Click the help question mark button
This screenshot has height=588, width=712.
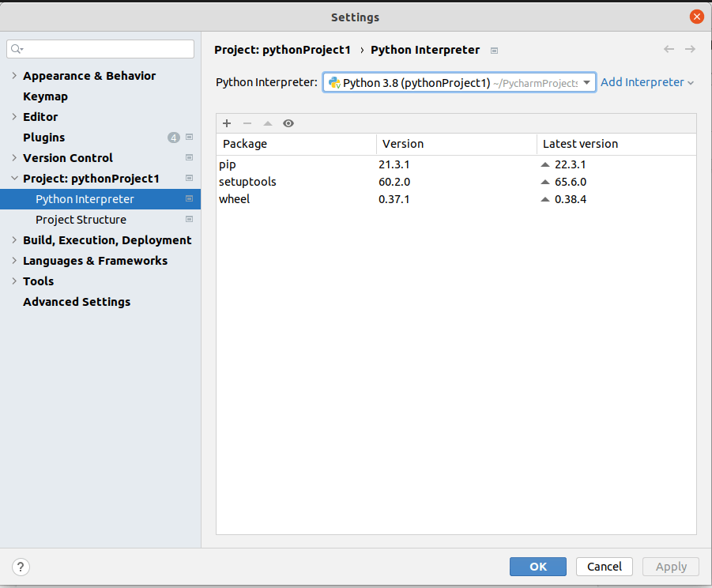[x=21, y=567]
